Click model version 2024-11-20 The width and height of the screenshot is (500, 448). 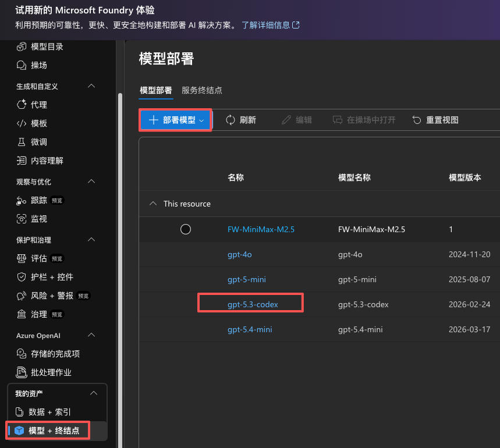coord(469,254)
